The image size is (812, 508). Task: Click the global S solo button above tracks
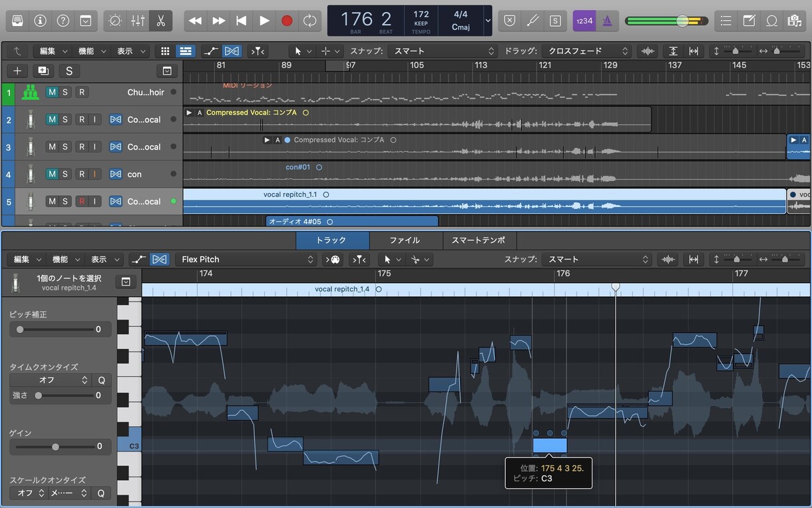coord(69,71)
